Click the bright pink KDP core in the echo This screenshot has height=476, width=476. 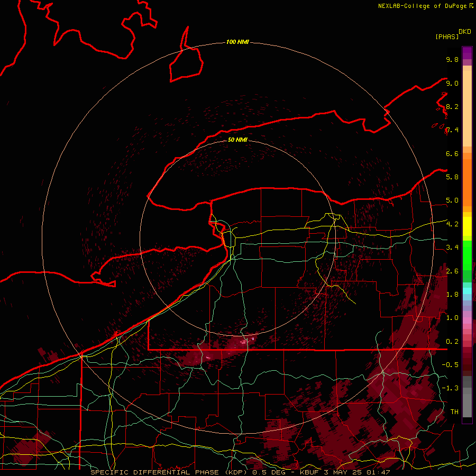pyautogui.click(x=244, y=342)
